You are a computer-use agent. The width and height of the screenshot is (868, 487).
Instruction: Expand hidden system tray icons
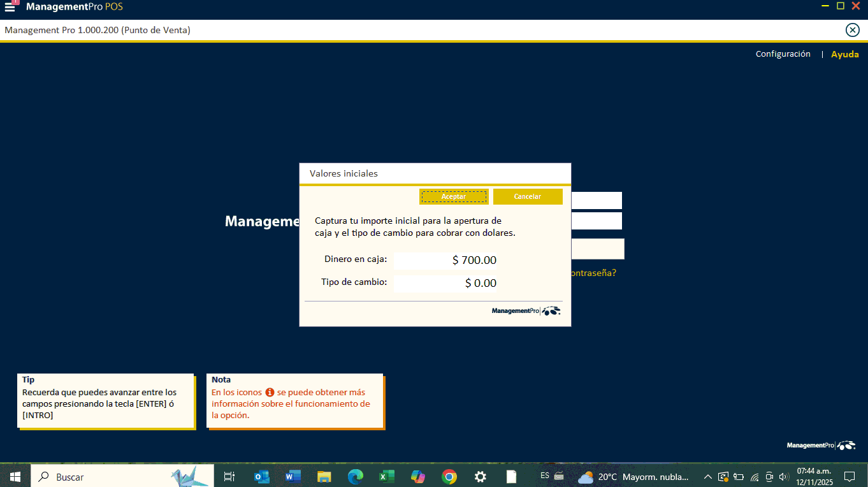[x=707, y=477]
